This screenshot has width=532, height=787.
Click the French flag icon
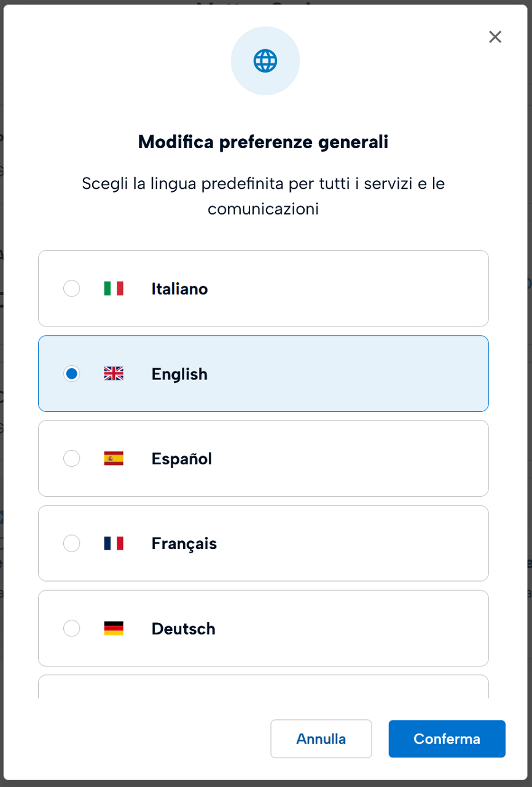(x=114, y=543)
